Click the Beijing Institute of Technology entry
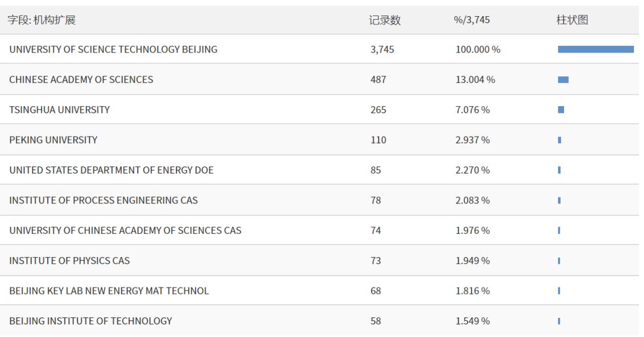Screen dimensions: 644x337 tap(91, 321)
